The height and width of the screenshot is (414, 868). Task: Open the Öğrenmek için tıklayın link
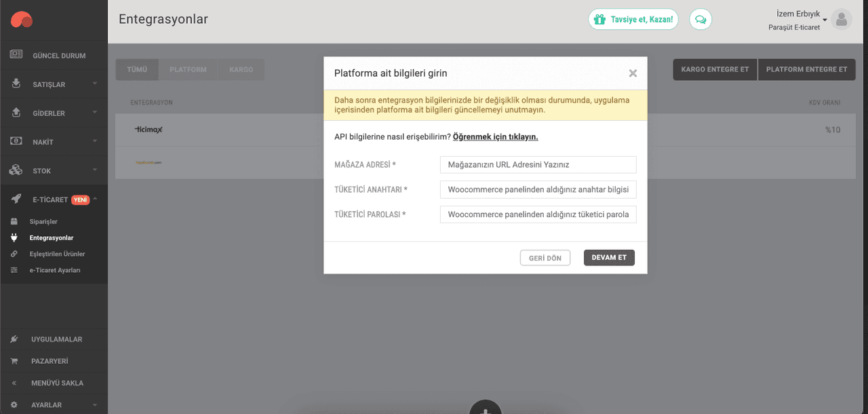click(496, 136)
